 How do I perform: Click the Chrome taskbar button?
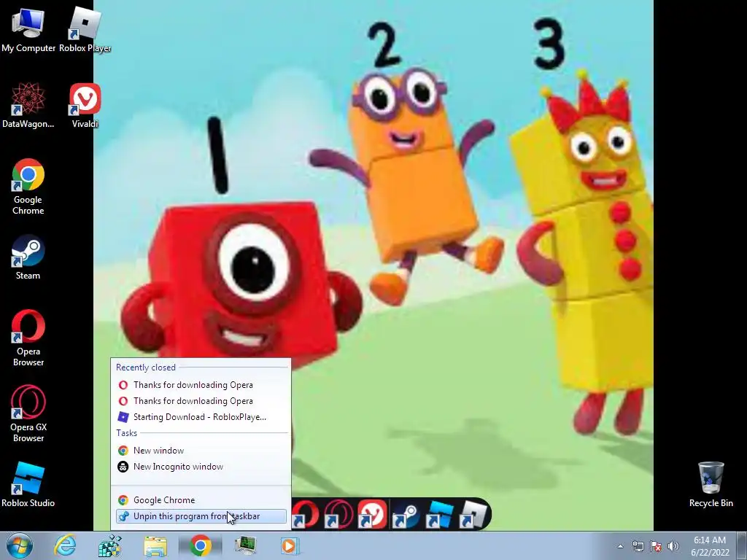[x=201, y=545]
